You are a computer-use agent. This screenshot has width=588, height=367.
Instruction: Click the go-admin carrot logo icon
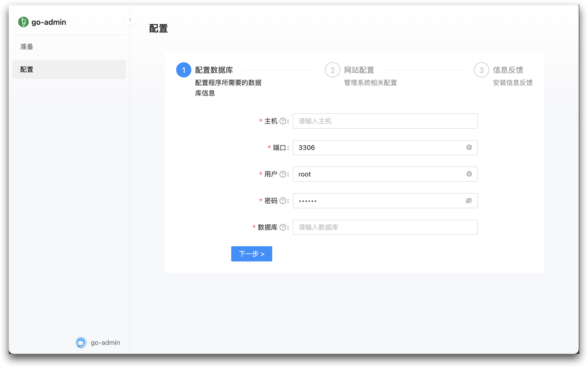(x=23, y=22)
